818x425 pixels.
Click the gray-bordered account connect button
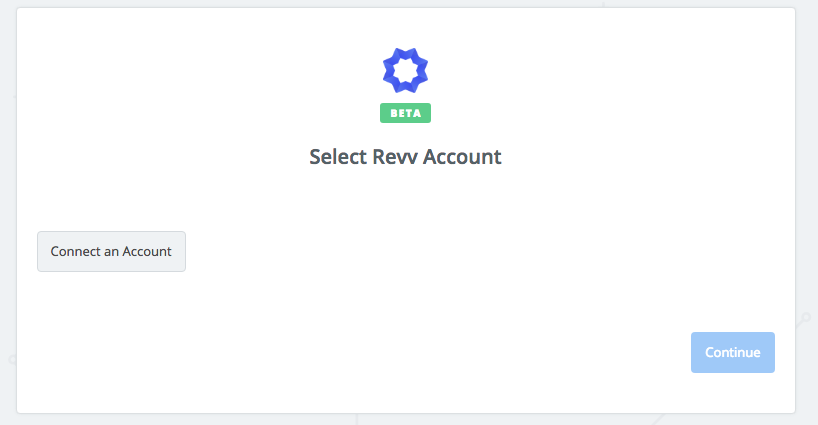(111, 251)
